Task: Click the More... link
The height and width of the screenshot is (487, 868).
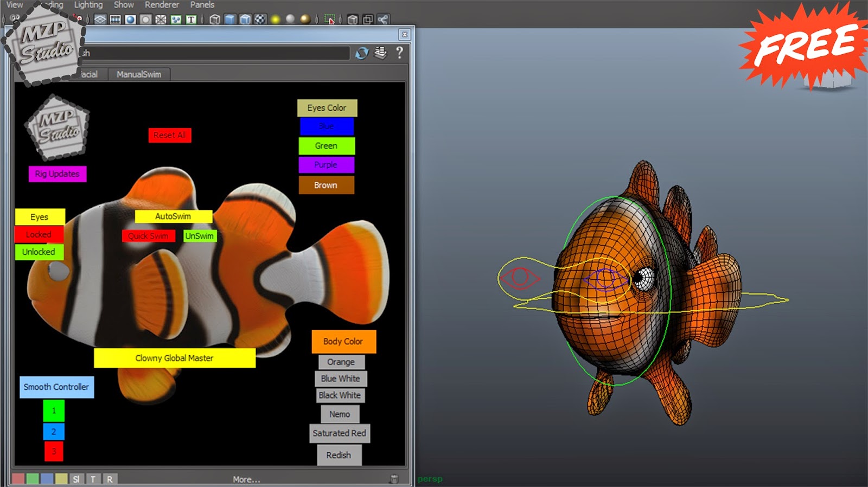Action: tap(246, 479)
